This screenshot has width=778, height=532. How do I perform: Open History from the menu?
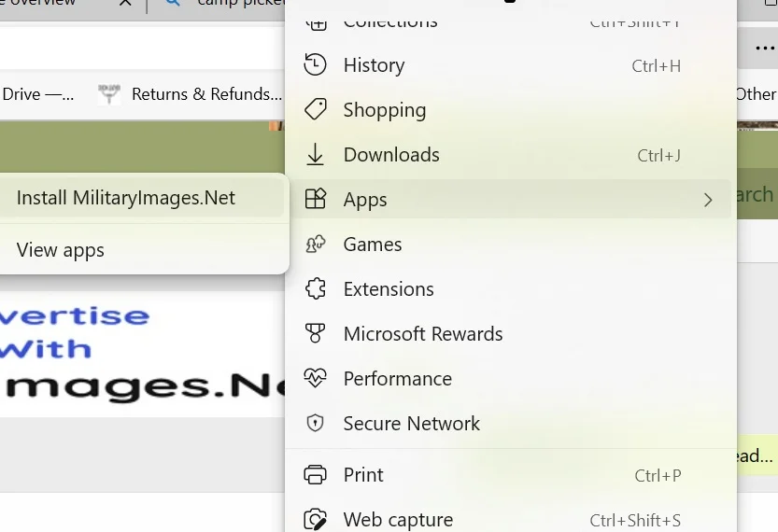click(x=511, y=65)
